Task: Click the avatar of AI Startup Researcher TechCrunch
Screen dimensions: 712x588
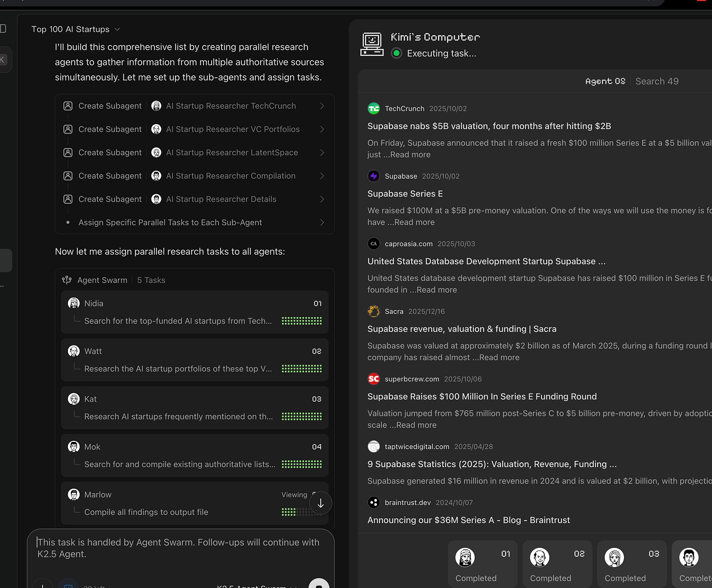Action: click(156, 106)
